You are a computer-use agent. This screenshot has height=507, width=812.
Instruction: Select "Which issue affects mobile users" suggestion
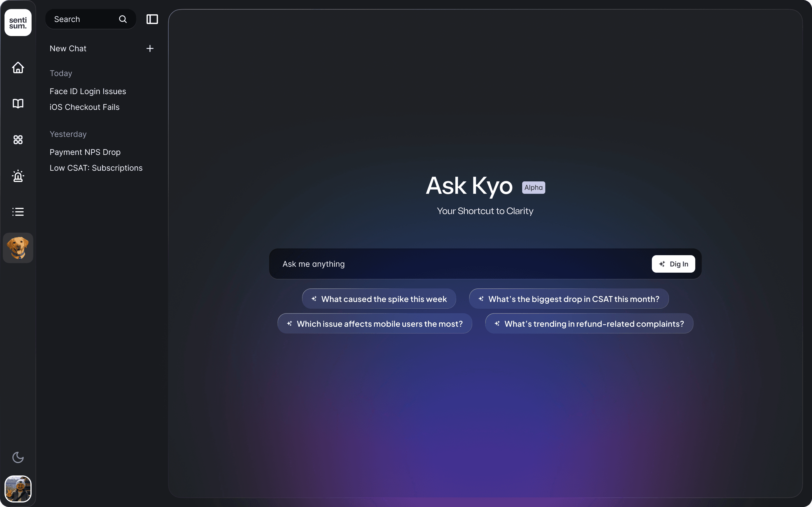coord(375,324)
